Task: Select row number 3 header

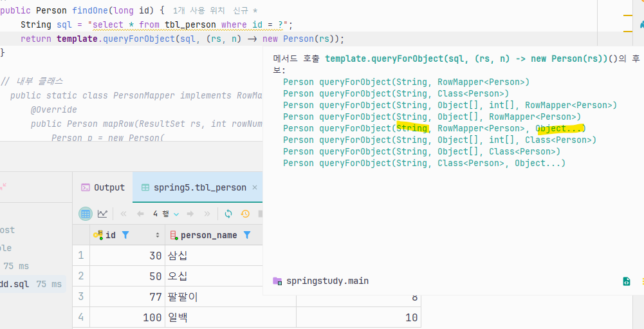Action: pos(81,297)
